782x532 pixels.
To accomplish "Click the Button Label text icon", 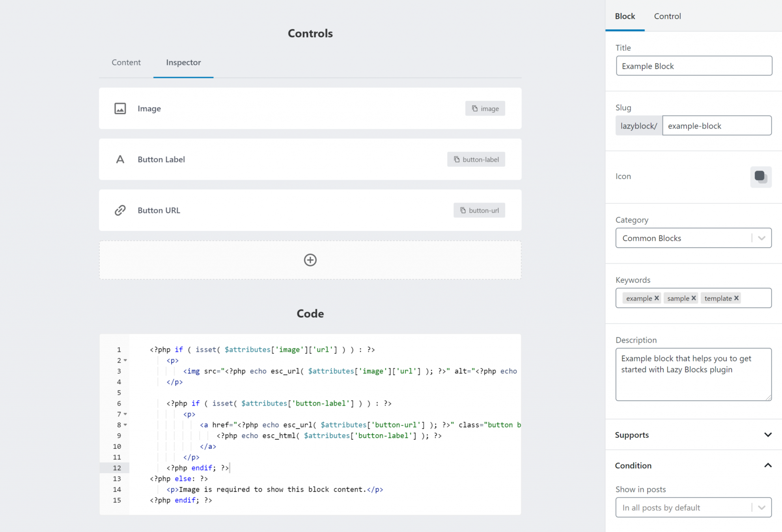I will click(x=120, y=159).
